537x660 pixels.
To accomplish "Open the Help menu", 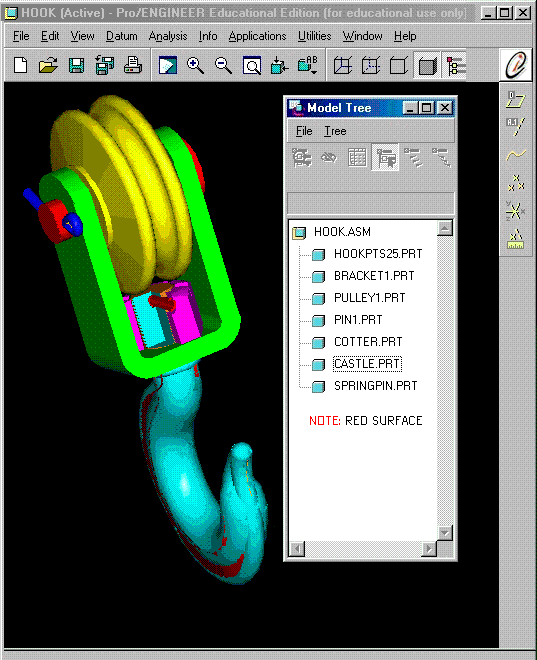I will pyautogui.click(x=405, y=37).
